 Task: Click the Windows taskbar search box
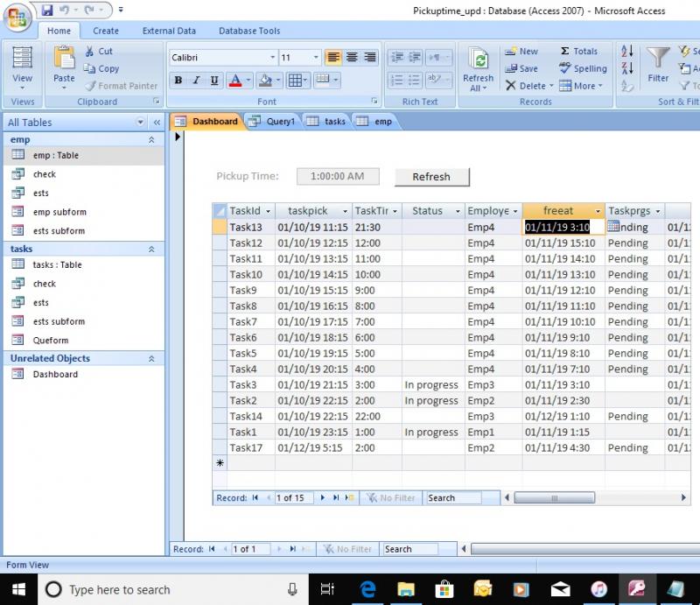pyautogui.click(x=172, y=590)
